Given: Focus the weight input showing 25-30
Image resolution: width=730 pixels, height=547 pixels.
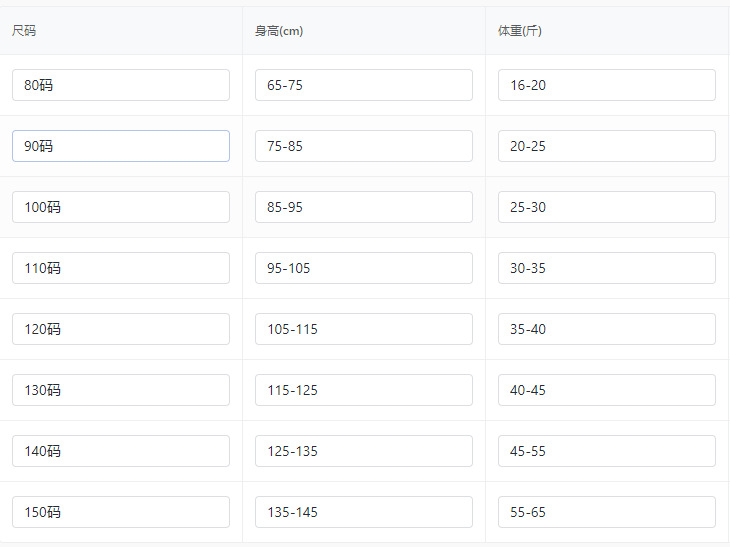Looking at the screenshot, I should 607,207.
